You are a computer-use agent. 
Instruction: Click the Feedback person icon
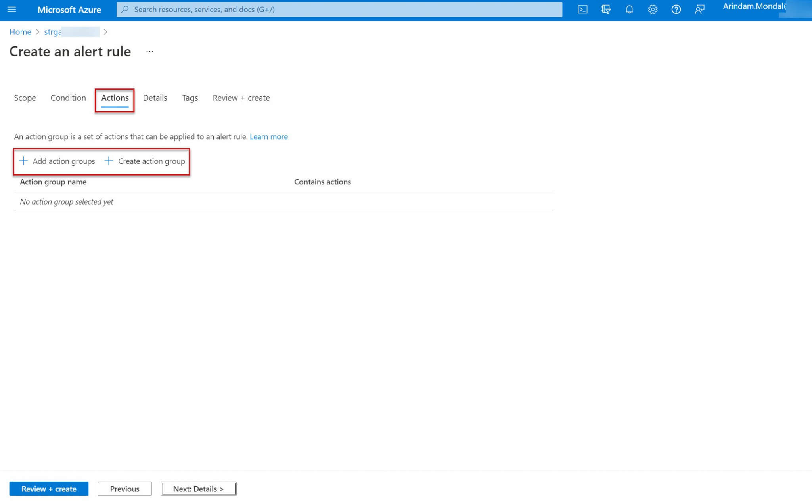pos(699,10)
